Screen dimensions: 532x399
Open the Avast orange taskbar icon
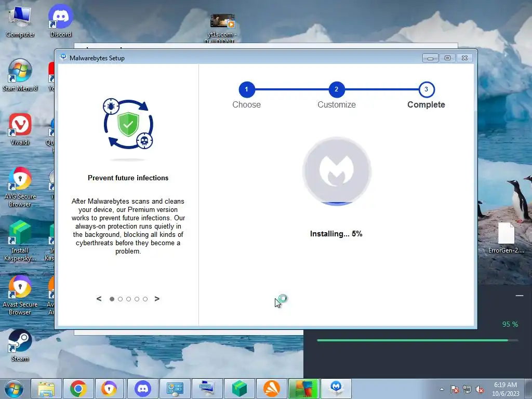272,389
